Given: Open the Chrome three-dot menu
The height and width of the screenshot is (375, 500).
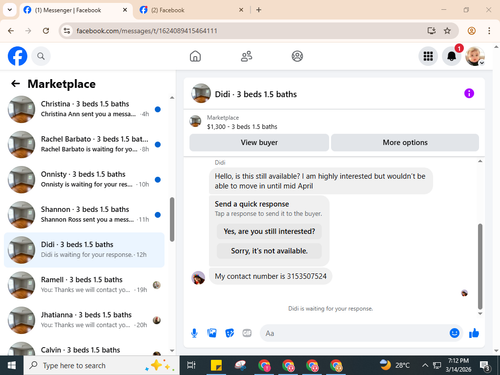Looking at the screenshot, I should (489, 31).
